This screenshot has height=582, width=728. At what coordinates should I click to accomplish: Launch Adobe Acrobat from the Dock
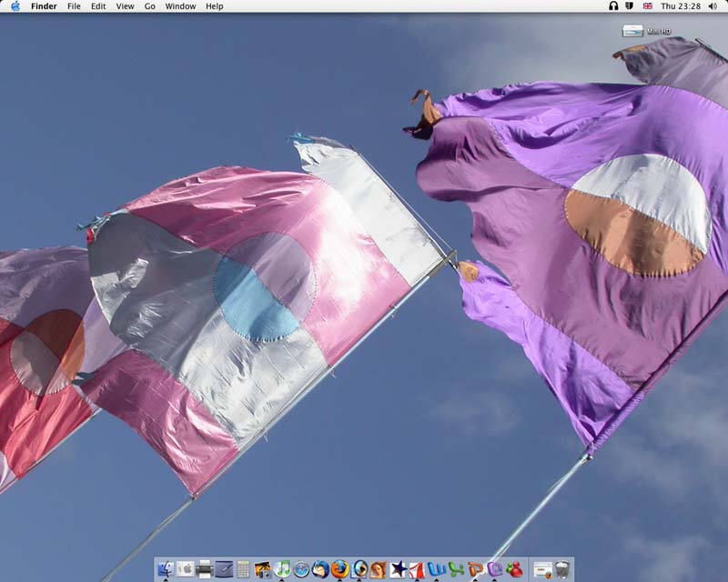click(417, 569)
